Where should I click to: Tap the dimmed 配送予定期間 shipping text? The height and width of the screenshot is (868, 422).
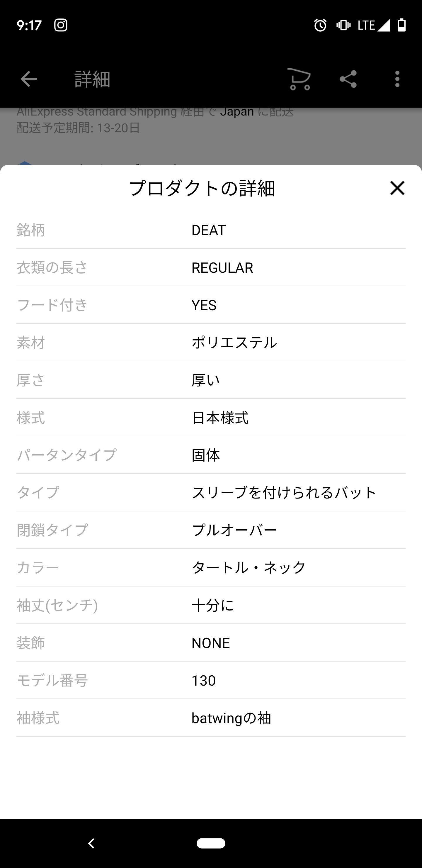pos(78,128)
